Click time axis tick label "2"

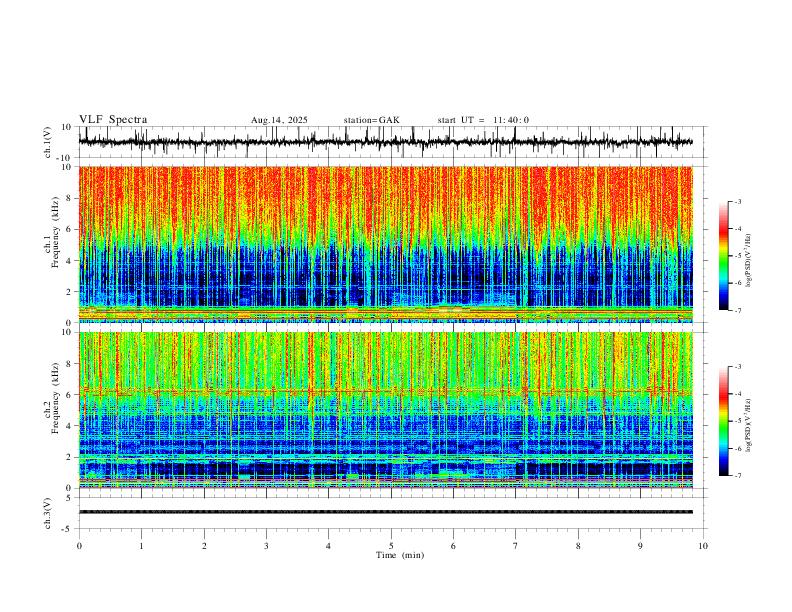(204, 546)
